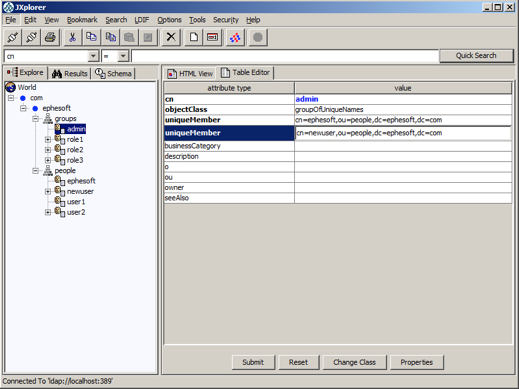Click the owner attribute row
This screenshot has height=389, width=519.
point(338,188)
